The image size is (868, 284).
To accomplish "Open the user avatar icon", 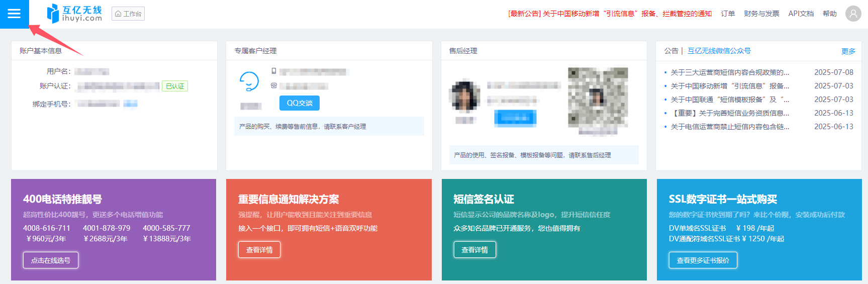I will click(853, 14).
